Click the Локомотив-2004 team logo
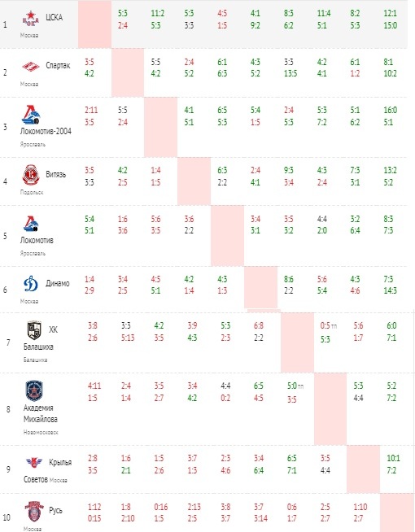Screen dimensions: 415x532 (31, 115)
